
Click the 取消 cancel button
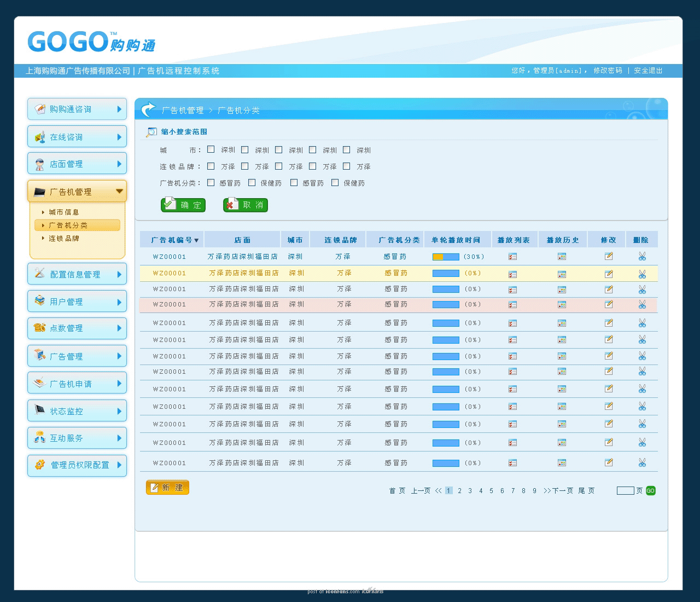[x=246, y=205]
